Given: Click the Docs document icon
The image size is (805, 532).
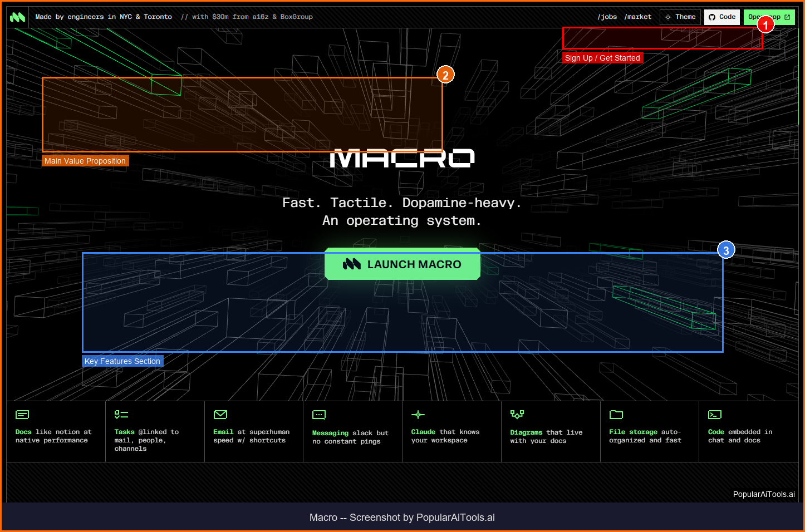Looking at the screenshot, I should coord(22,415).
